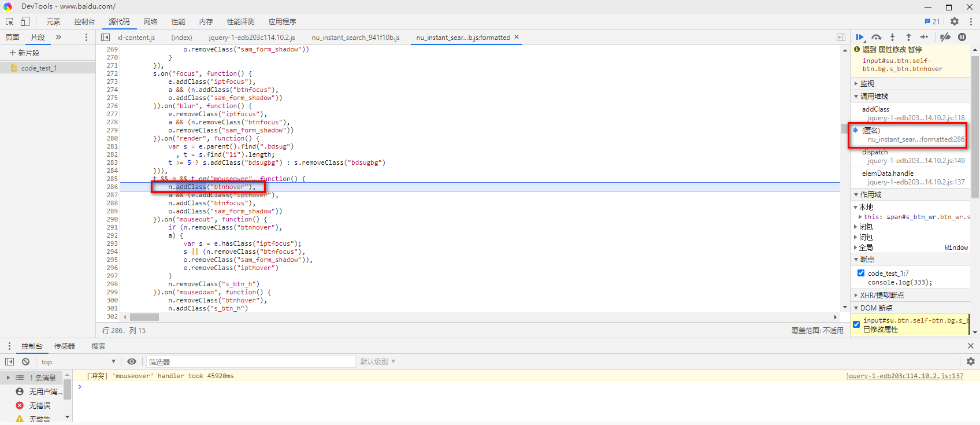
Task: Open the xl-content.js editor tab
Action: [x=136, y=37]
